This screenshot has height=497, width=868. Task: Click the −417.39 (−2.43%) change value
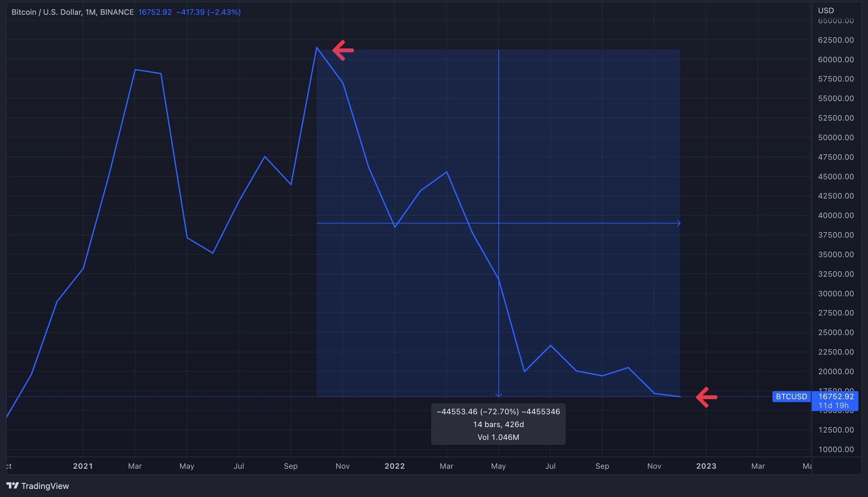(x=208, y=12)
